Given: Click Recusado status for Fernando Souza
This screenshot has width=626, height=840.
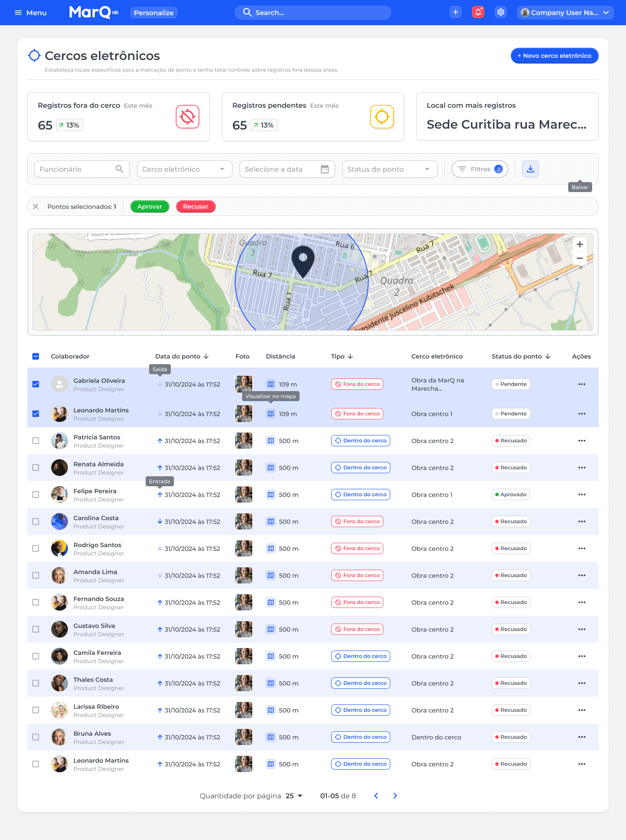Looking at the screenshot, I should [511, 602].
